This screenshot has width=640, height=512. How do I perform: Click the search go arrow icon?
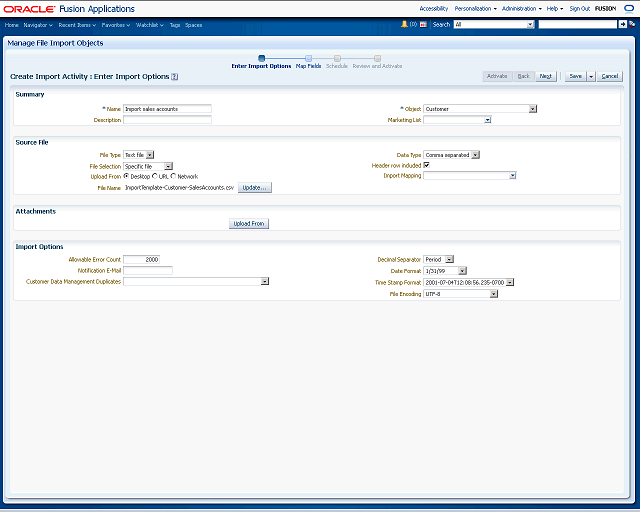622,24
